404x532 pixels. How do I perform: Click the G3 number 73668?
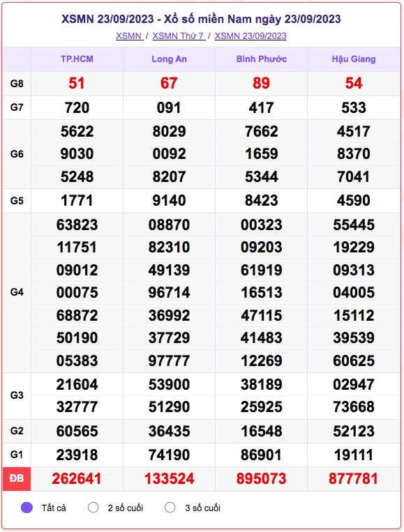pos(354,406)
